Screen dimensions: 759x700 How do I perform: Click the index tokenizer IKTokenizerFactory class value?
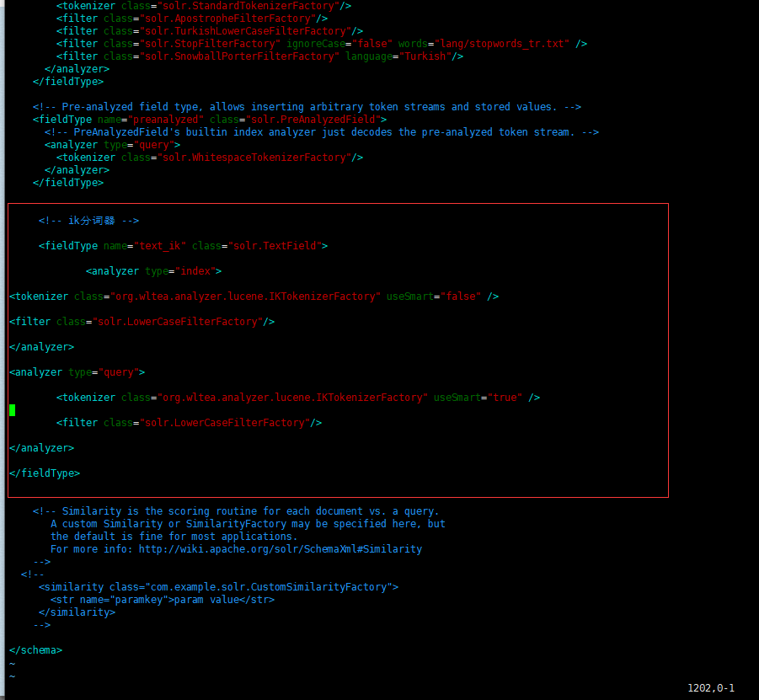tap(245, 297)
